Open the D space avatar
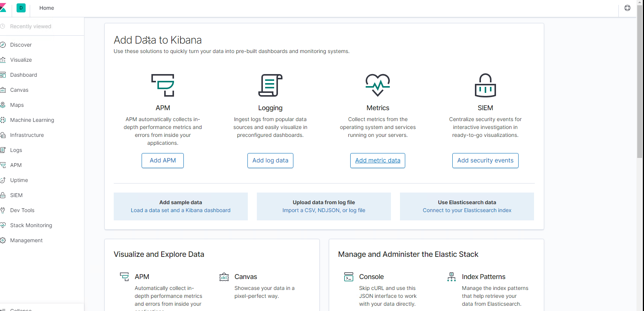Image resolution: width=644 pixels, height=311 pixels. 21,8
